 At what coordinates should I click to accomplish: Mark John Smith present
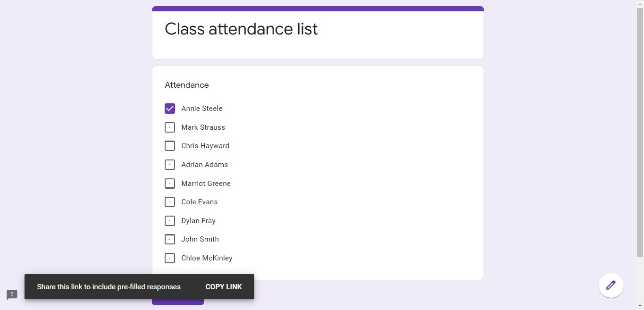(x=169, y=239)
